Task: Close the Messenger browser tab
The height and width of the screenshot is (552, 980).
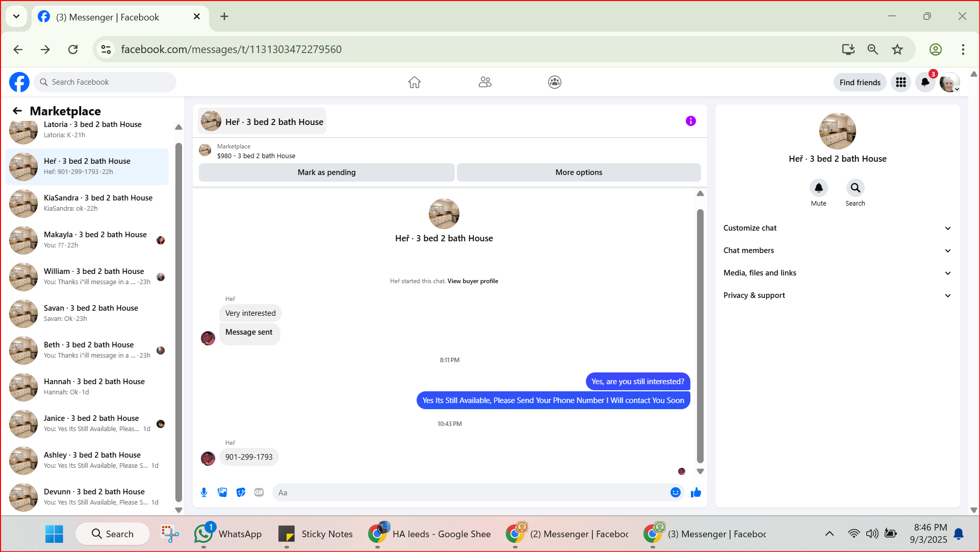Action: 197,16
